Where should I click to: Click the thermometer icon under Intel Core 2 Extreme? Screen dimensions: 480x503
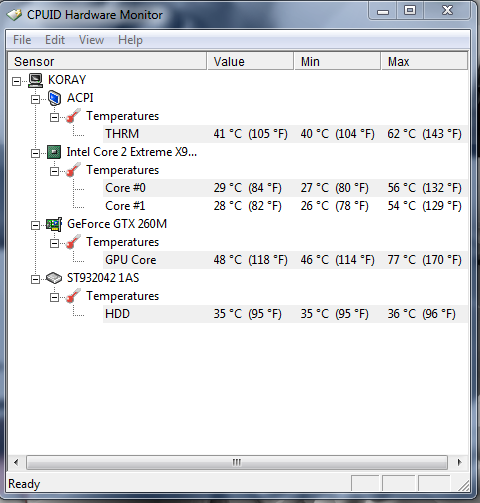coord(73,170)
